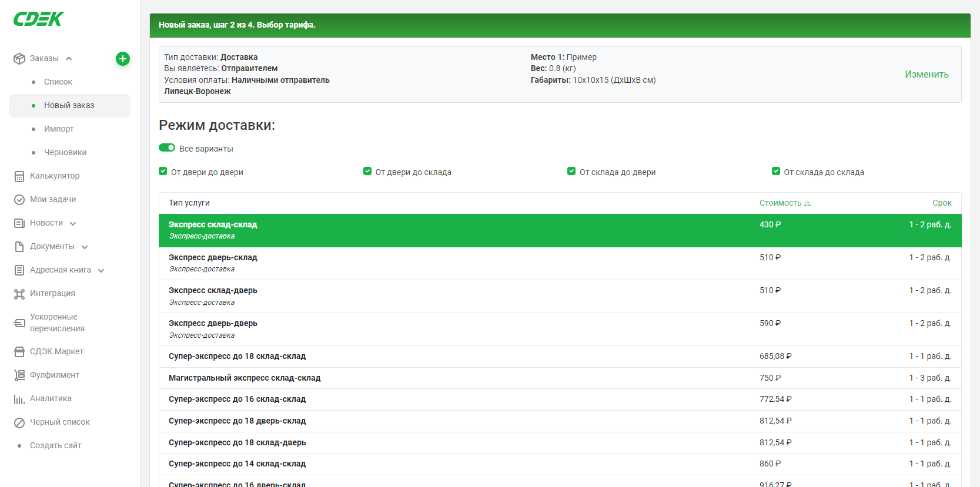Select Супер-экспресс до 16 склад-склад tariff

tap(560, 399)
